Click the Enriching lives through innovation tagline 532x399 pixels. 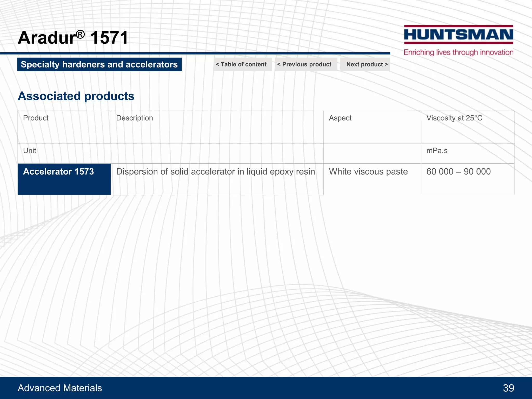coord(458,52)
